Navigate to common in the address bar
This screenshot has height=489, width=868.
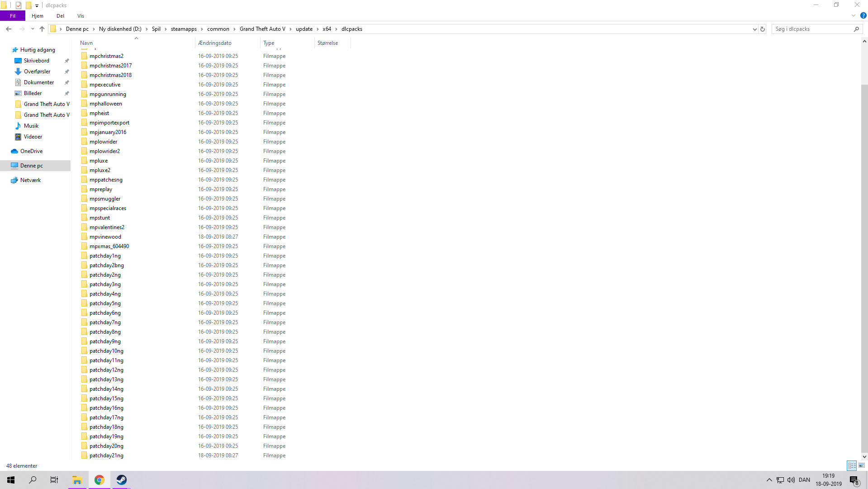pyautogui.click(x=218, y=29)
